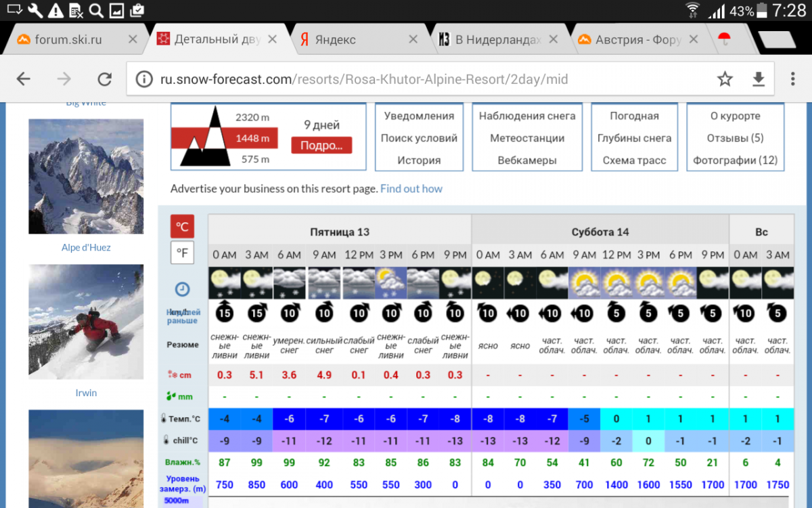Open the История link

[x=419, y=161]
